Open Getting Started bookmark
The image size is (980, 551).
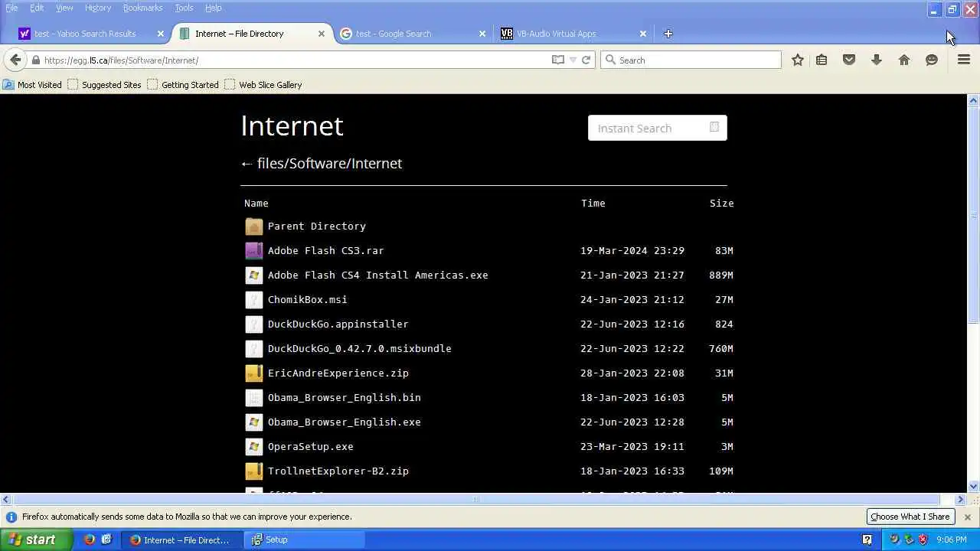(x=183, y=85)
